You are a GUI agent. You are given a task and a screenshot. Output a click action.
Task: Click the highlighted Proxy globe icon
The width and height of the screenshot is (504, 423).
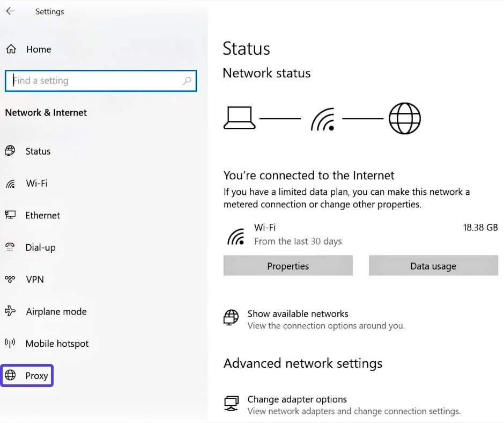coord(11,375)
